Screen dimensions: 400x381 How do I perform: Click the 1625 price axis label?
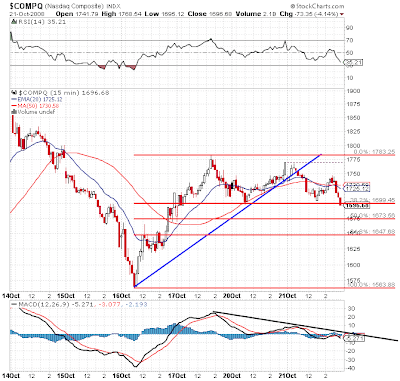pyautogui.click(x=353, y=249)
